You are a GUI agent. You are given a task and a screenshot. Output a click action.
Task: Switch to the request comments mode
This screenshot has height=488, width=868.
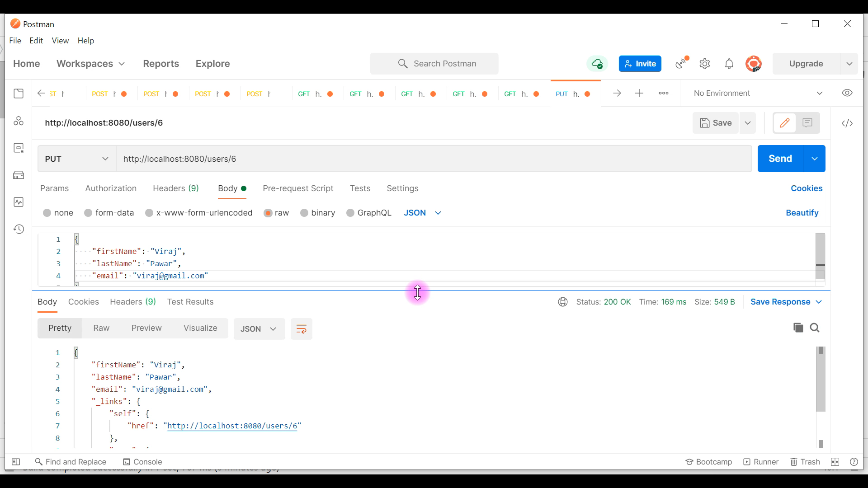(x=808, y=123)
